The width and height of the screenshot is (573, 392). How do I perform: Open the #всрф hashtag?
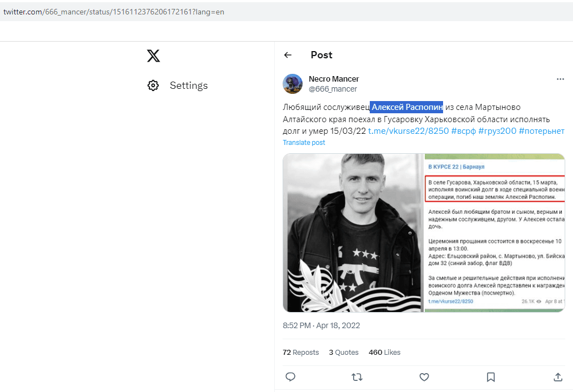point(464,131)
